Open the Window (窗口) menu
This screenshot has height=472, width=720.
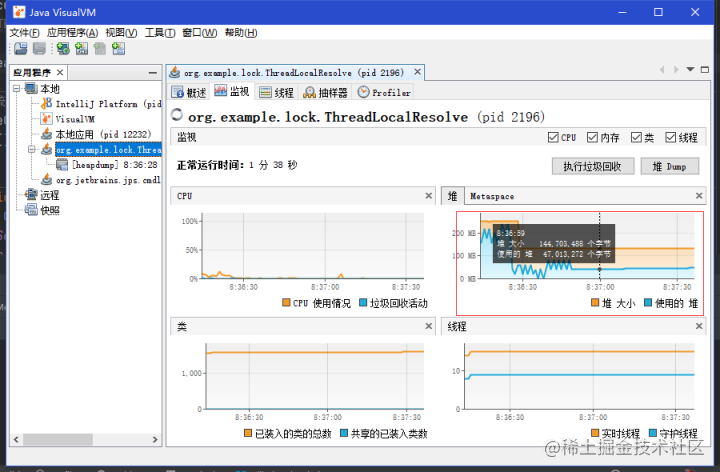click(x=200, y=33)
